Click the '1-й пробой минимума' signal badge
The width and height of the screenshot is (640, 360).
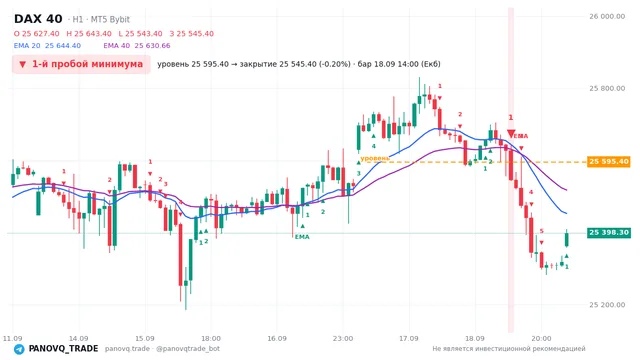click(81, 64)
